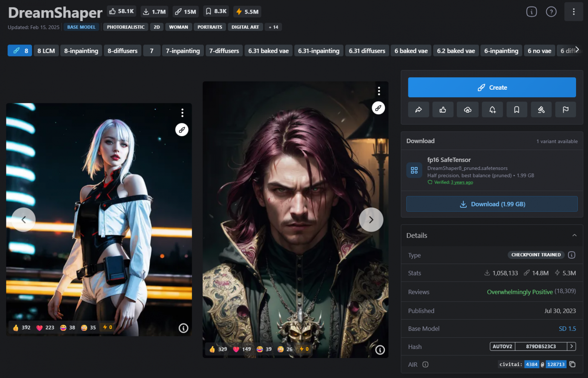Viewport: 588px width, 378px height.
Task: Click Download (1.99 GB) button
Action: [x=492, y=204]
